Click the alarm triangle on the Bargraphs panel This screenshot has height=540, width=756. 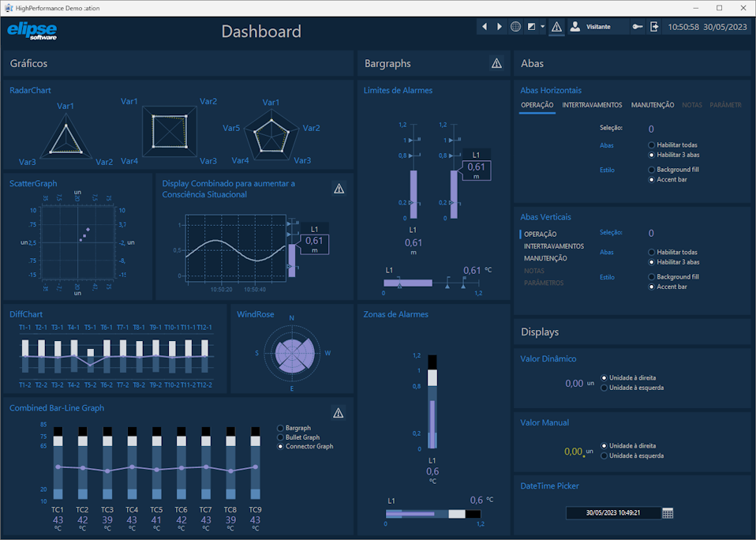[x=496, y=62]
